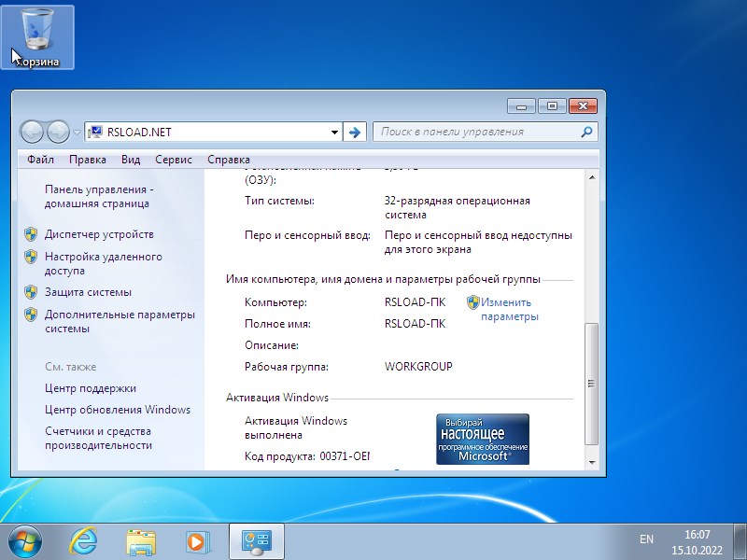Click the Перо и сенсорный ввод label
The width and height of the screenshot is (747, 560).
(x=307, y=235)
